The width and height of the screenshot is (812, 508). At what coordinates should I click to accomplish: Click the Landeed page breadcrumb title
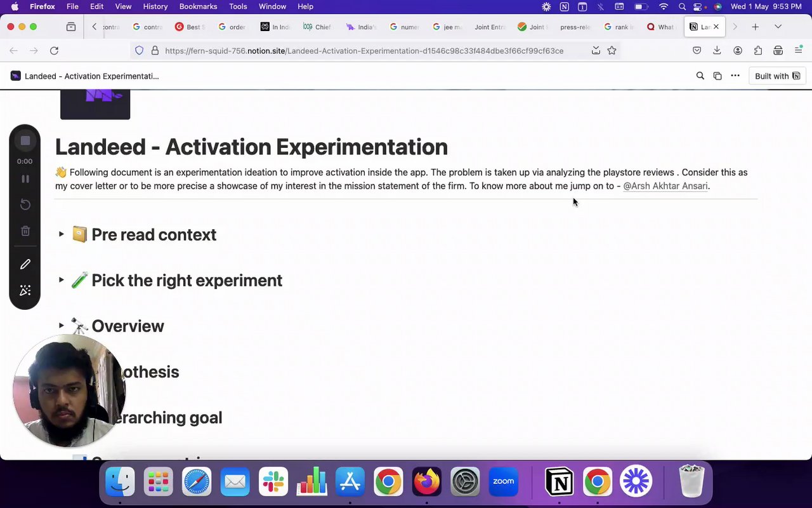(91, 76)
